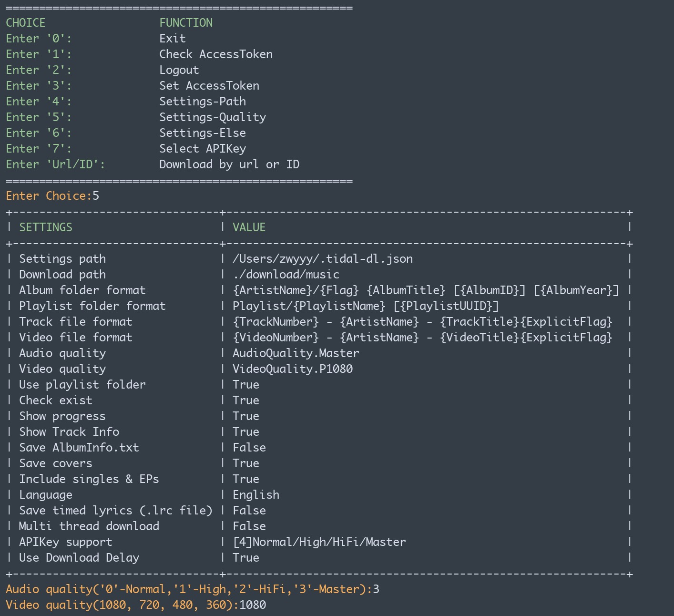Viewport: 674px width, 616px height.
Task: Click the "Settings-Path" menu option
Action: click(203, 102)
